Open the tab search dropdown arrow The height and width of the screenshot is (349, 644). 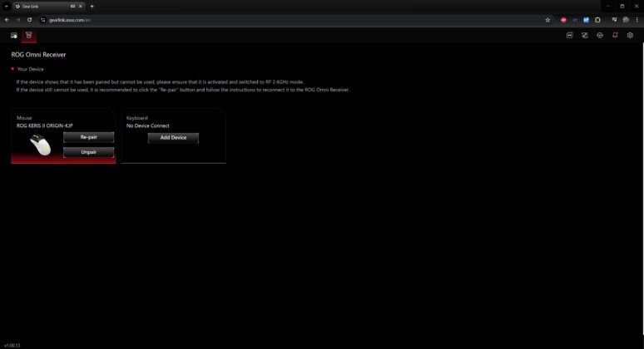coord(7,6)
